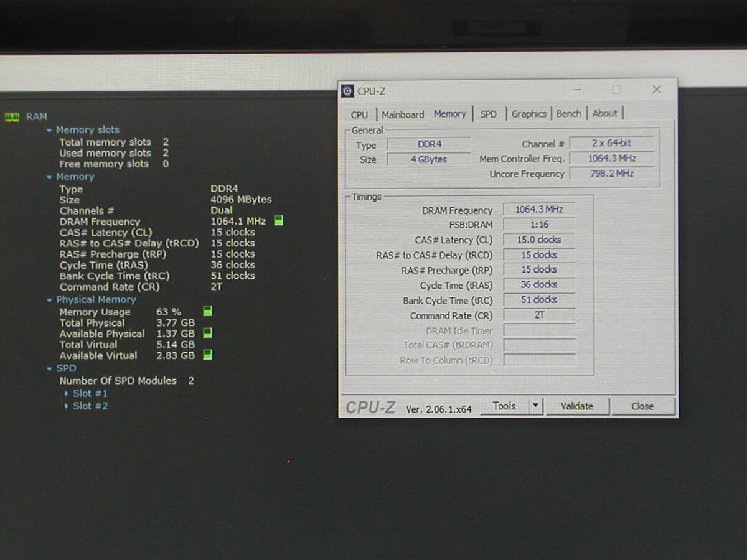Open the SPD tab in CPU-Z

[489, 114]
